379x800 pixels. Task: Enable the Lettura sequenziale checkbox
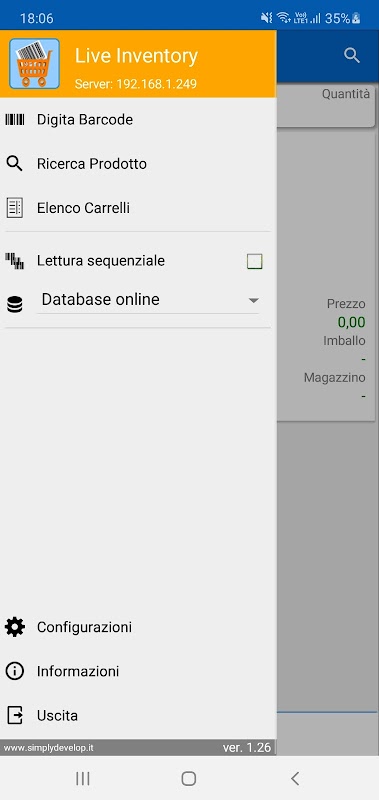[x=255, y=262]
